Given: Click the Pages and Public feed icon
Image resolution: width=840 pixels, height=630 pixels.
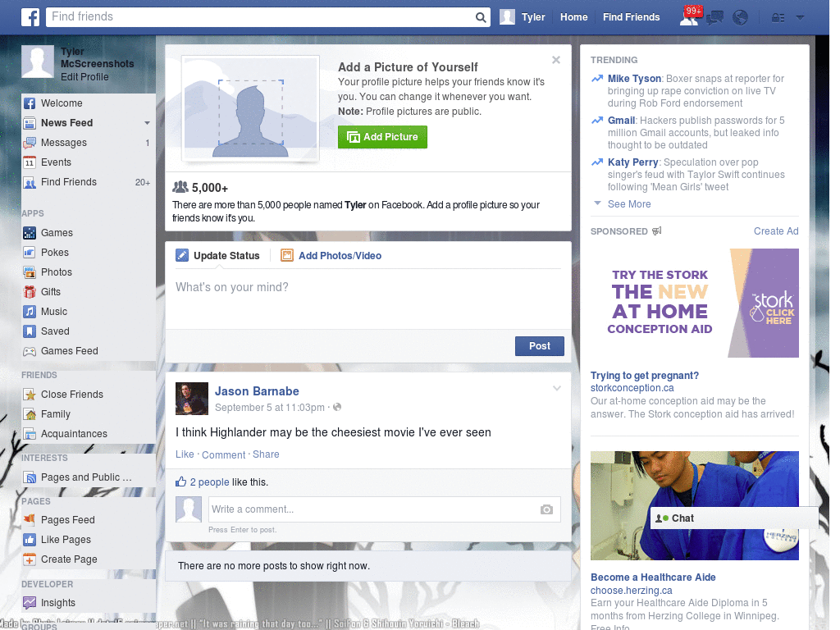Looking at the screenshot, I should click(30, 477).
